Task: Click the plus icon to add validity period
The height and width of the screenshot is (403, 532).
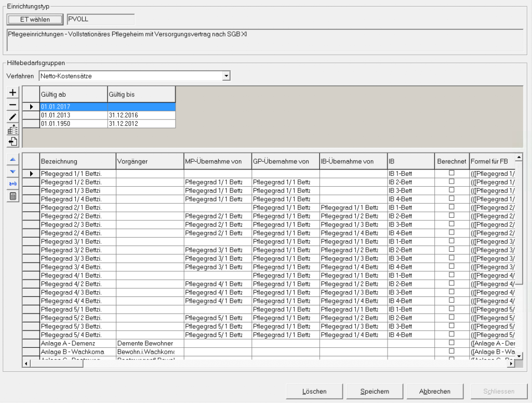Action: pos(13,93)
